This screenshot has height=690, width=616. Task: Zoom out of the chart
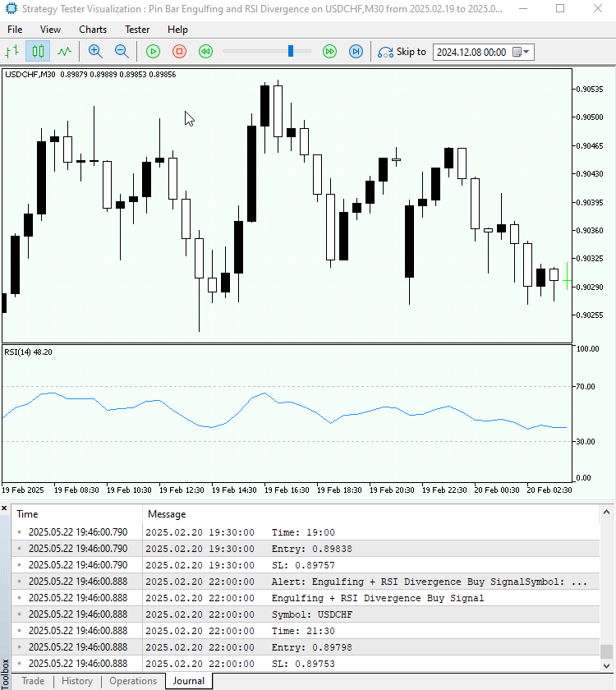(122, 52)
